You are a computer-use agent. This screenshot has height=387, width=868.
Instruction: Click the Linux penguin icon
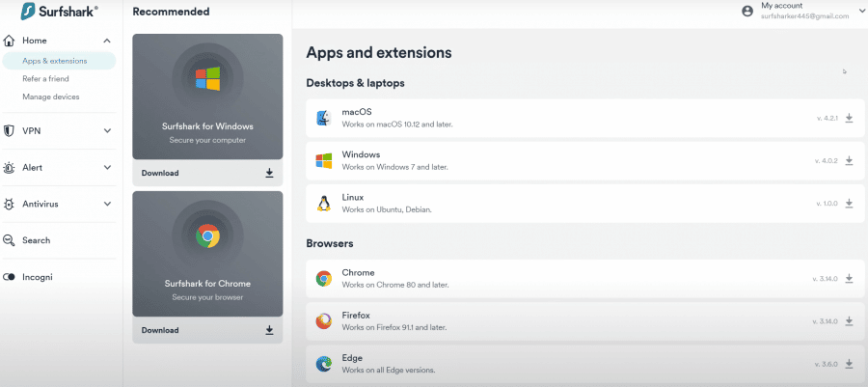pos(324,204)
